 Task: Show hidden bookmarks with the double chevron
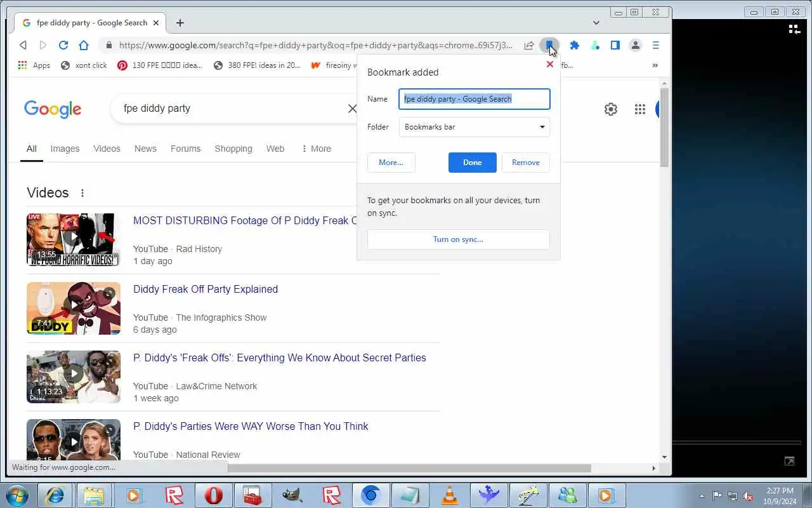pyautogui.click(x=655, y=65)
